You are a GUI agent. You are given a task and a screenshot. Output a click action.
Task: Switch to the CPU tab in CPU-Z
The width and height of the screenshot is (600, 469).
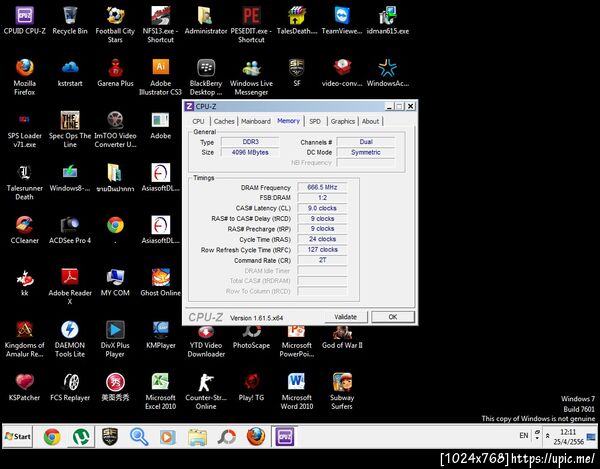198,121
